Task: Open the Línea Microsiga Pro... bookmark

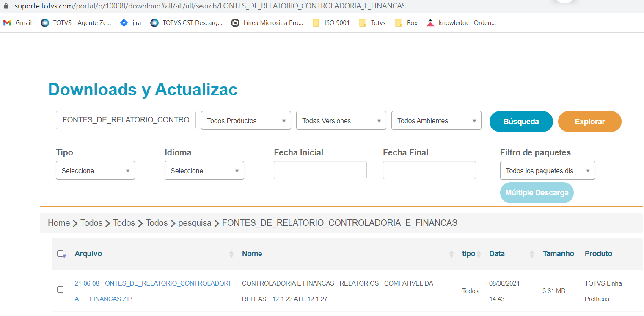Action: (x=267, y=23)
